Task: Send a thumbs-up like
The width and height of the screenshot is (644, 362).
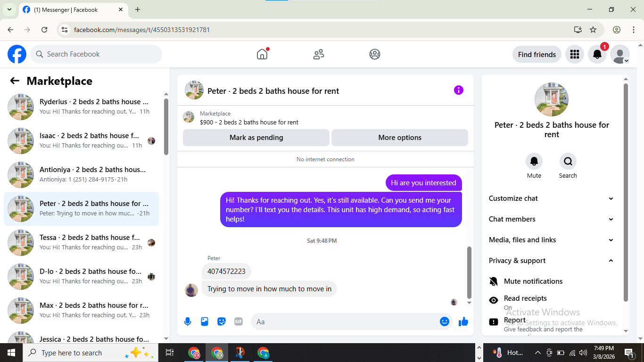Action: click(x=463, y=321)
